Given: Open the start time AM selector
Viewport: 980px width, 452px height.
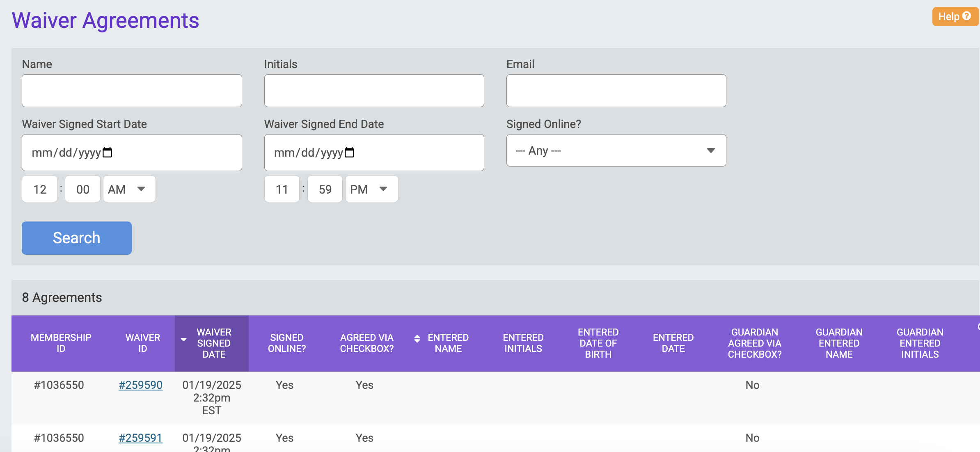Looking at the screenshot, I should [x=129, y=189].
